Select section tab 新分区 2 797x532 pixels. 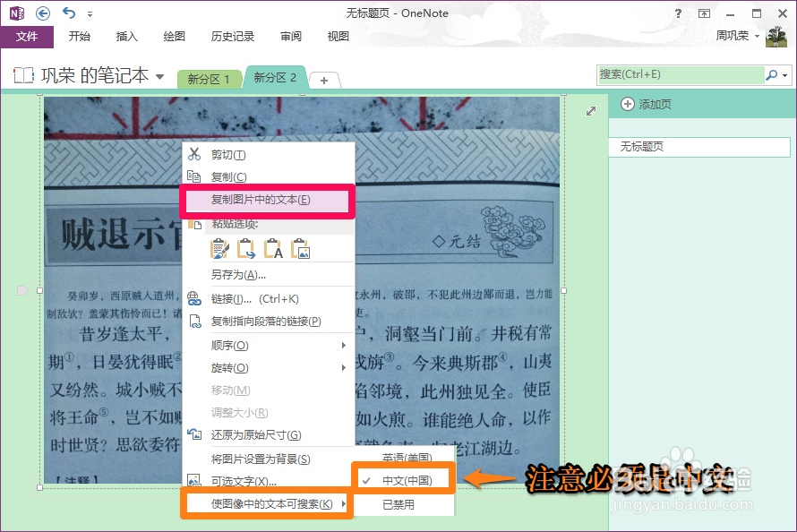click(275, 78)
